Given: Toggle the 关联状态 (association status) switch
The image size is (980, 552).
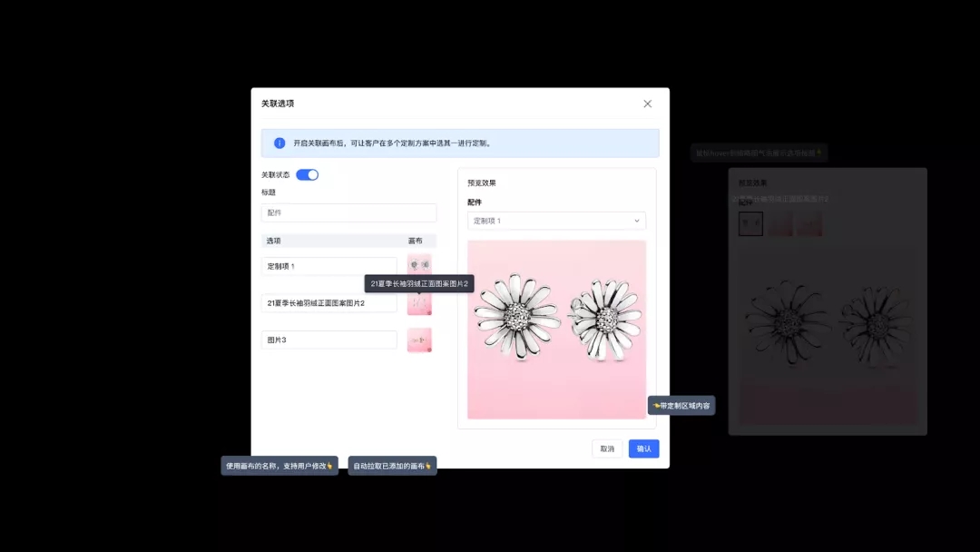Looking at the screenshot, I should (307, 174).
